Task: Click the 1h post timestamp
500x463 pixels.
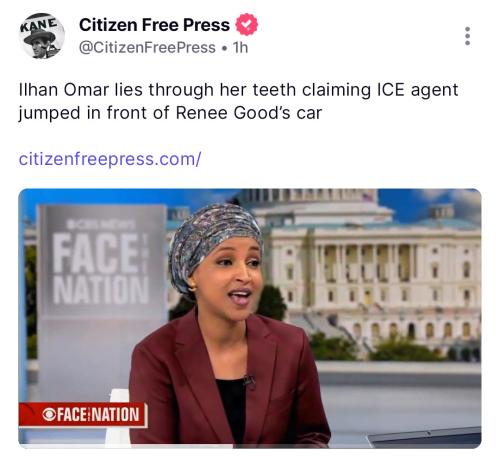Action: point(240,48)
